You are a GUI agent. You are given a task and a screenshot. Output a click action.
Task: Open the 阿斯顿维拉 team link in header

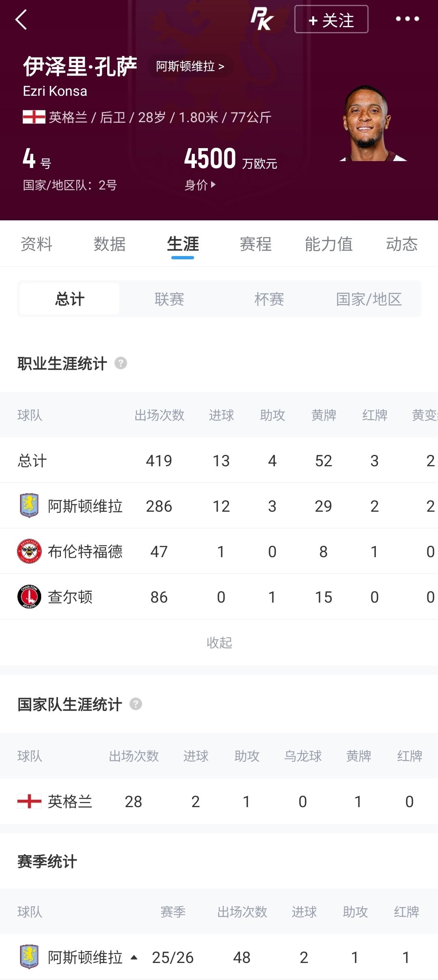point(190,66)
